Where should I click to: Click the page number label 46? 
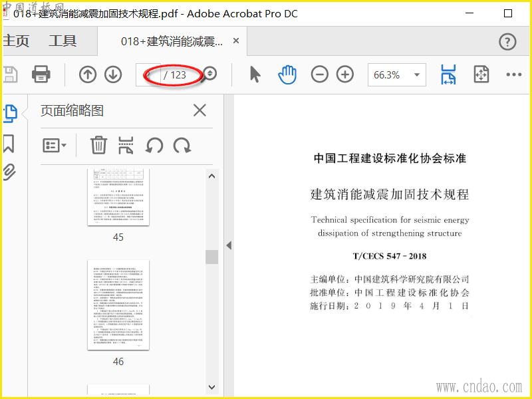(x=118, y=362)
